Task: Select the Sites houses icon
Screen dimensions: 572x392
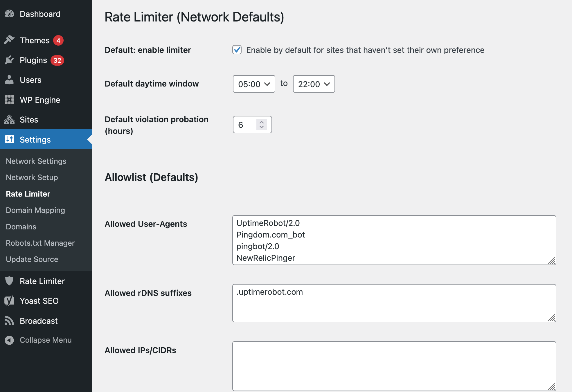Action: [10, 119]
